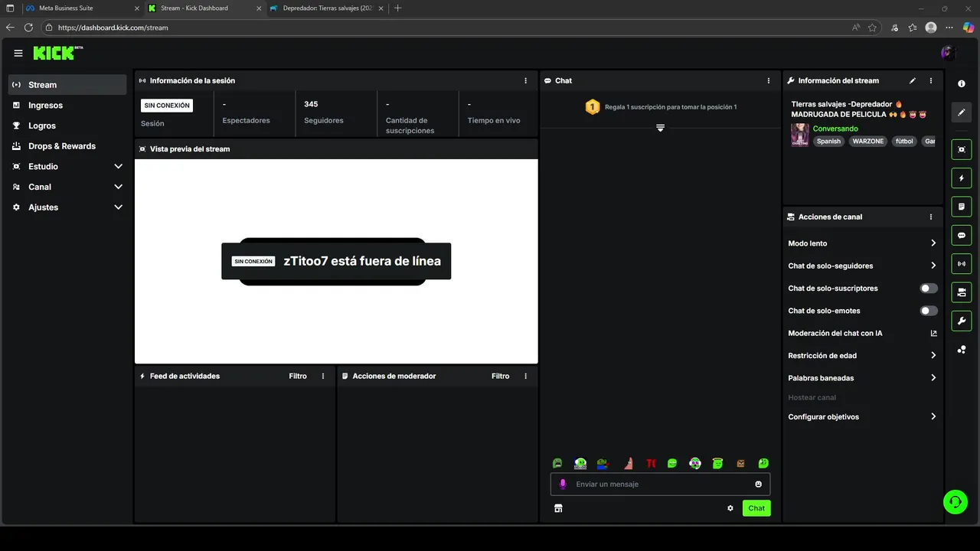Viewport: 980px width, 551px height.
Task: Open Configurar objetivos chevron
Action: (x=933, y=417)
